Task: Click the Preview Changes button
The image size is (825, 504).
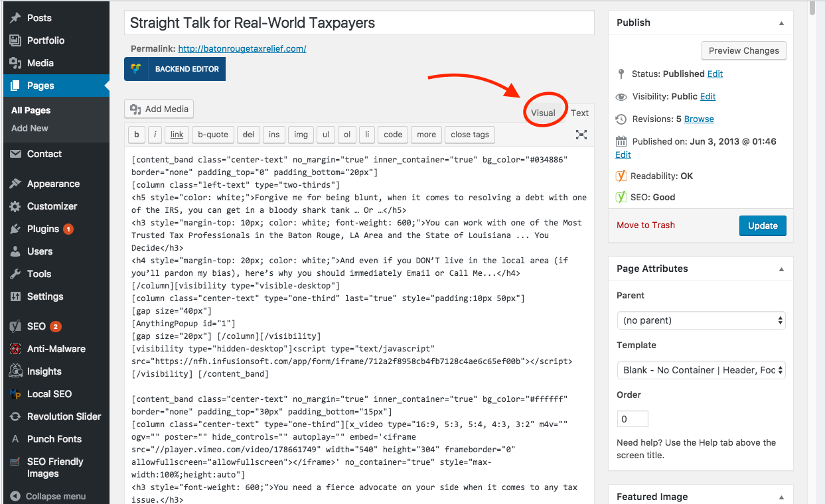Action: pyautogui.click(x=743, y=50)
